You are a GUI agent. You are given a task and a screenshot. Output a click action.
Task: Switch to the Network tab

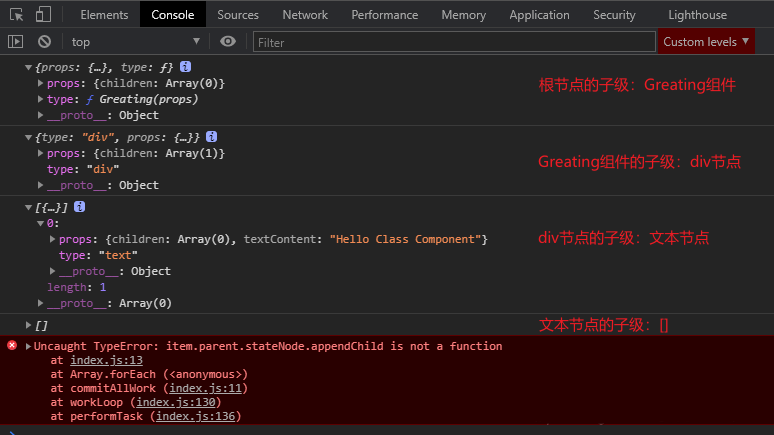pyautogui.click(x=305, y=15)
